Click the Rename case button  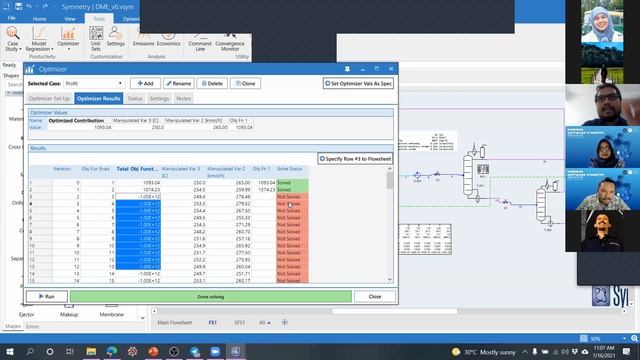click(x=179, y=83)
